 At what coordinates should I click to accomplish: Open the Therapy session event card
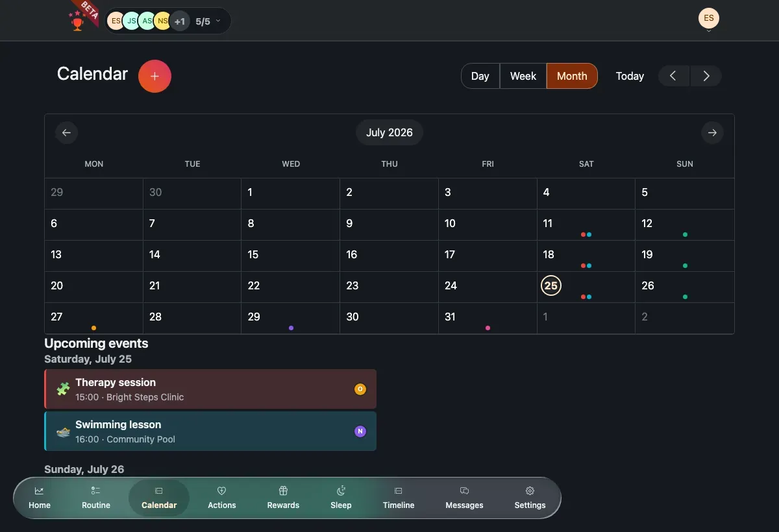pyautogui.click(x=210, y=389)
